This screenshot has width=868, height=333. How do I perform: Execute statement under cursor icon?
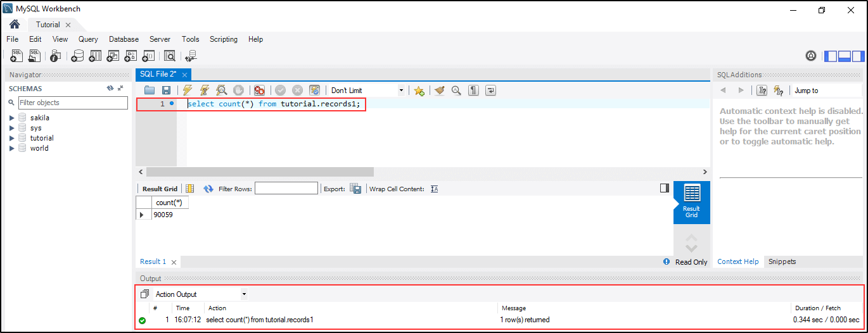pyautogui.click(x=205, y=91)
